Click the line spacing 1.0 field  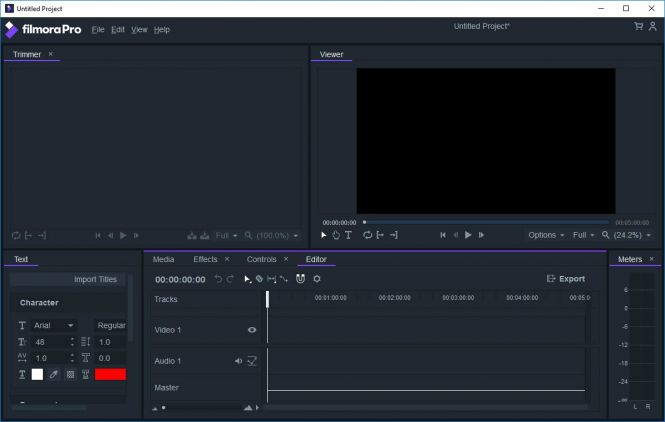[111, 342]
